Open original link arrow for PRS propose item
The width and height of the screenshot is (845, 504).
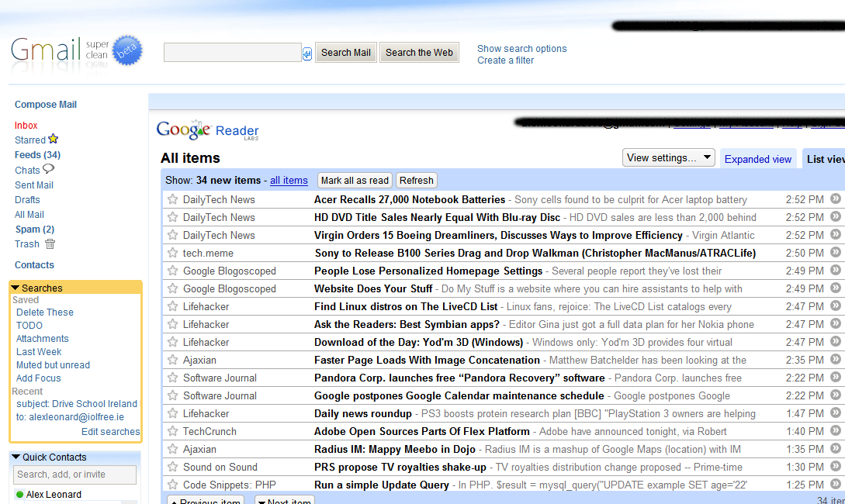[x=835, y=466]
